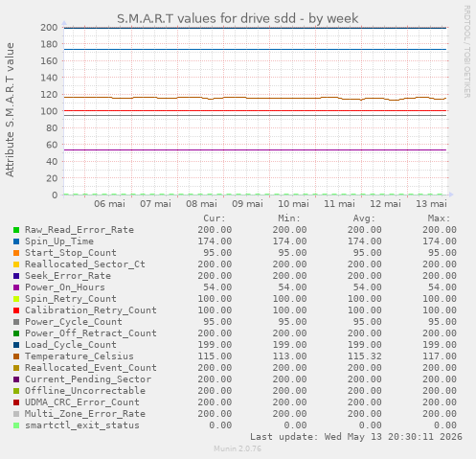Click the Load_Cycle_Count current value 199.00
The image size is (476, 459).
pos(215,345)
